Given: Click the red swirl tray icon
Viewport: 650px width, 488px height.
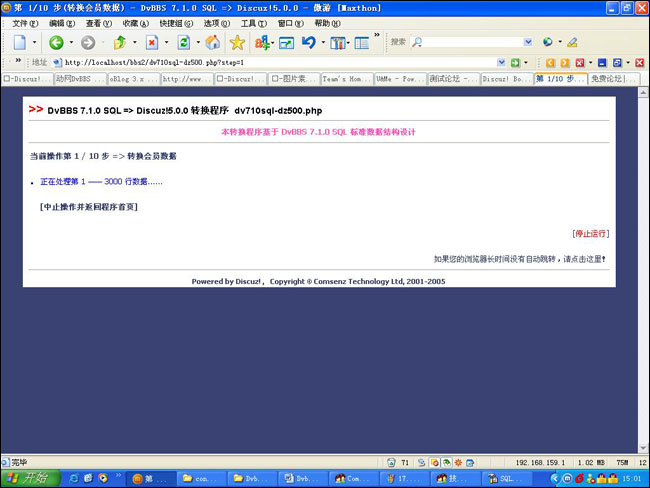Looking at the screenshot, I should click(x=579, y=478).
